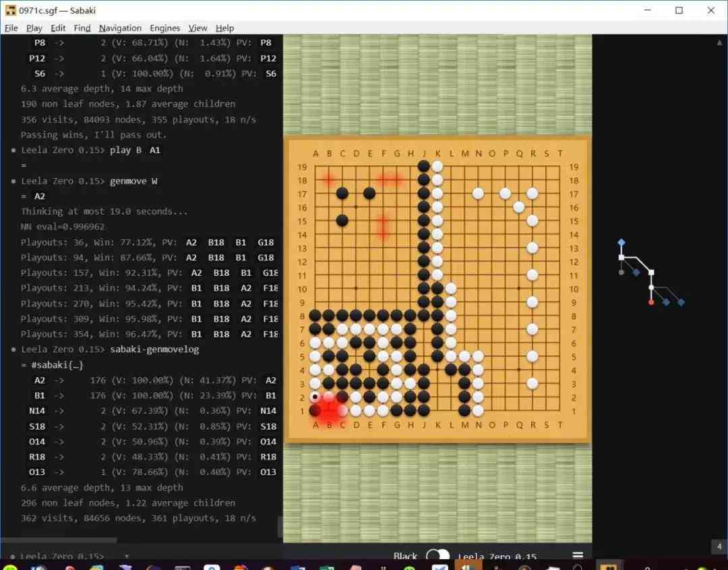This screenshot has width=728, height=570.
Task: Click the black stone at A1
Action: (315, 411)
